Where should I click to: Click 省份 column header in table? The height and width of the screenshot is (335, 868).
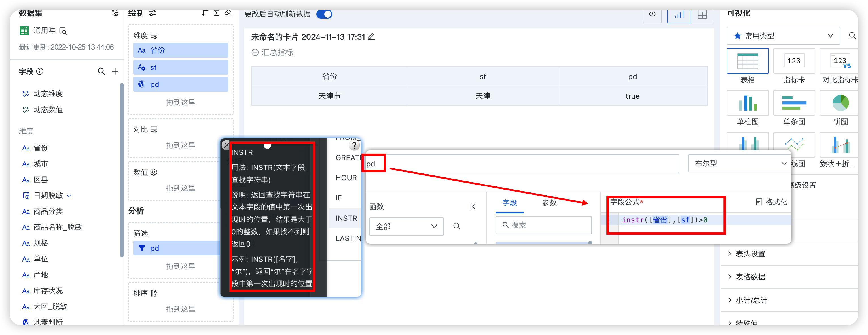(x=329, y=77)
